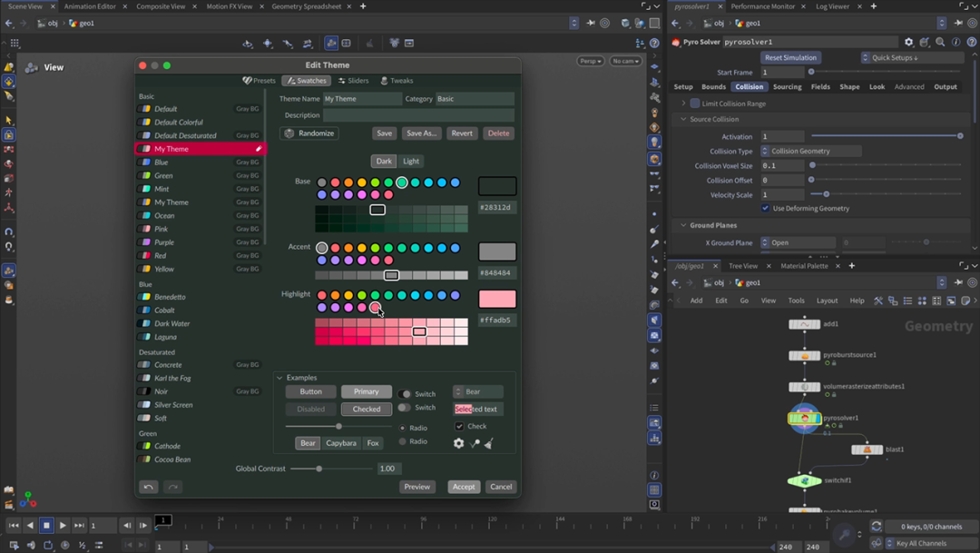Click the pin icon in Scene View path bar
980x553 pixels.
click(x=590, y=23)
